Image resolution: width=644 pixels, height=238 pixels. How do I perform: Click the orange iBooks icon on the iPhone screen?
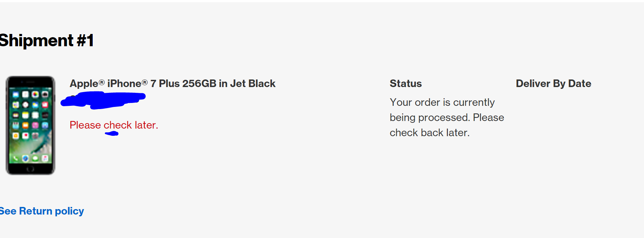(25, 125)
